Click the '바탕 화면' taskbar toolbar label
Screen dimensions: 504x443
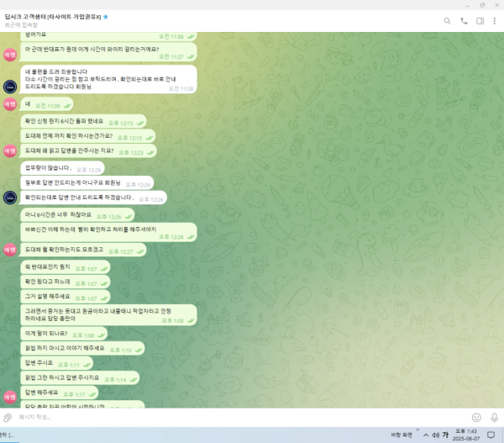pos(402,435)
